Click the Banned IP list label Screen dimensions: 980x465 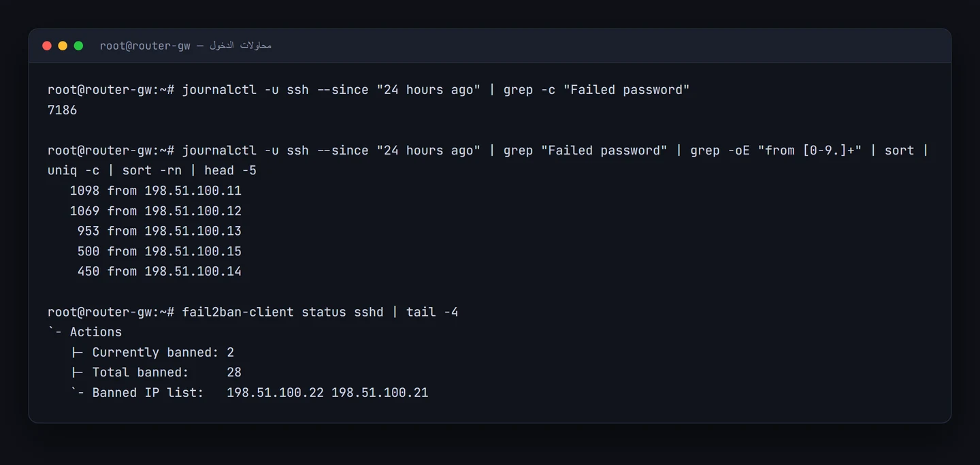[148, 393]
